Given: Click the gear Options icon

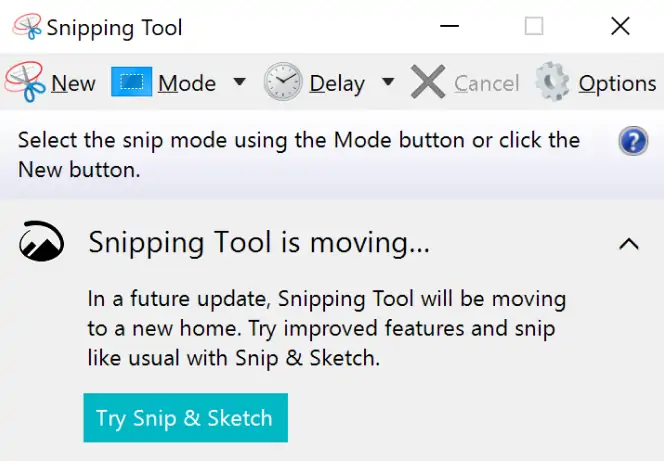Looking at the screenshot, I should [553, 82].
